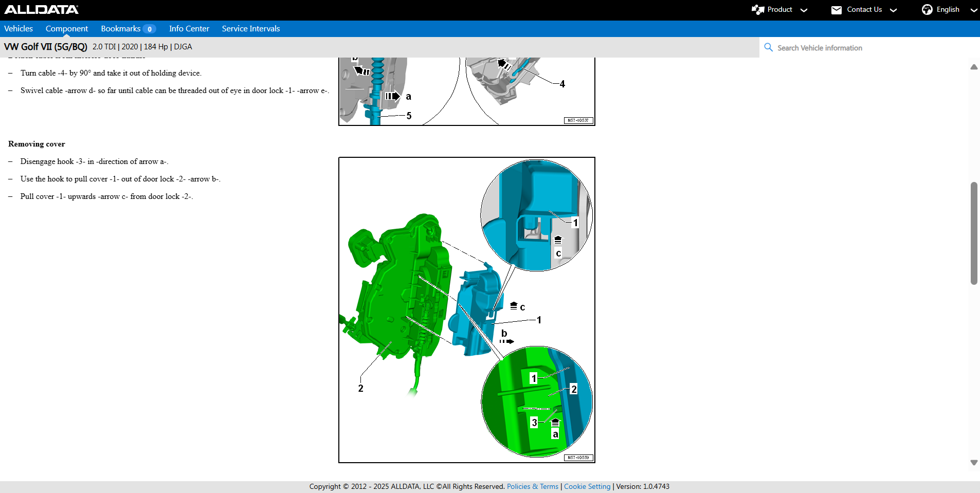Click scrollbar down arrow
Screen dimensions: 980x493
tap(974, 463)
